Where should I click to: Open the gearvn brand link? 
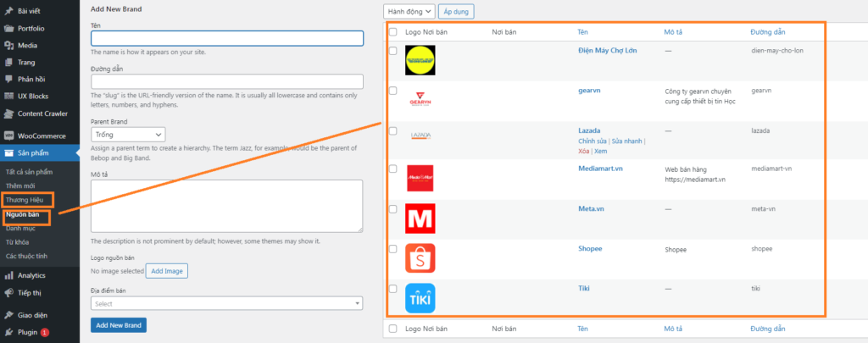[589, 91]
